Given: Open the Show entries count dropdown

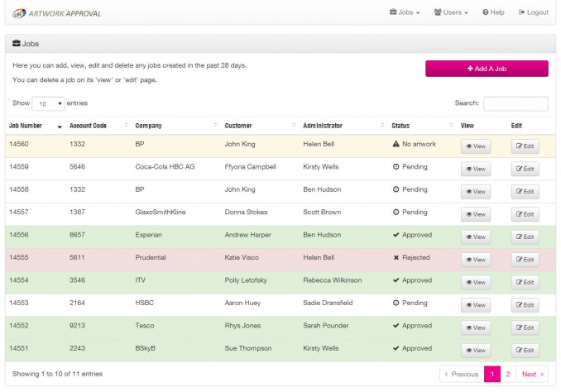Looking at the screenshot, I should coord(48,103).
